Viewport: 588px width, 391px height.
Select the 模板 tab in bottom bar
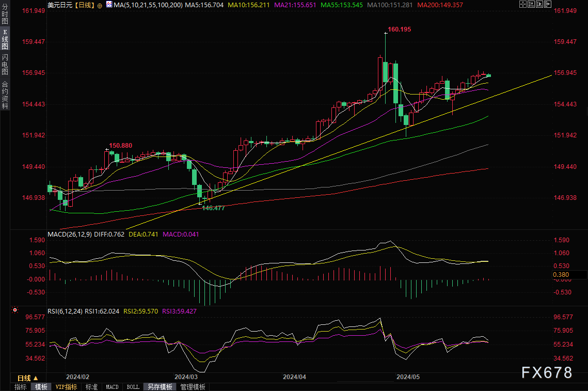tap(41, 387)
